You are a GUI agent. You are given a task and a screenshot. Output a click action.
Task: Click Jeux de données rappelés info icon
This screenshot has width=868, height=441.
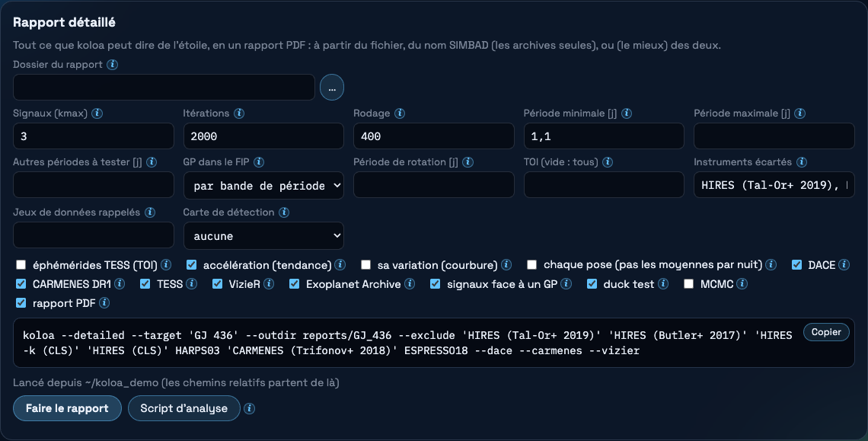(x=149, y=213)
